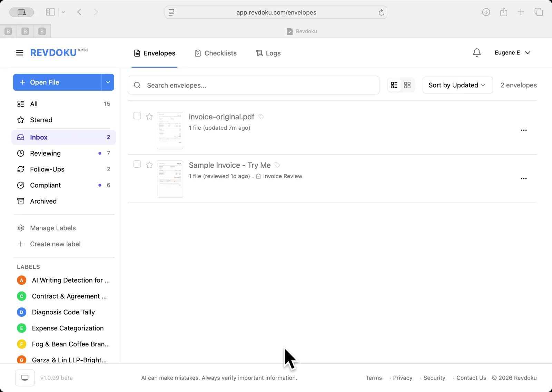Image resolution: width=552 pixels, height=392 pixels.
Task: Switch to the Logs tab
Action: click(268, 53)
